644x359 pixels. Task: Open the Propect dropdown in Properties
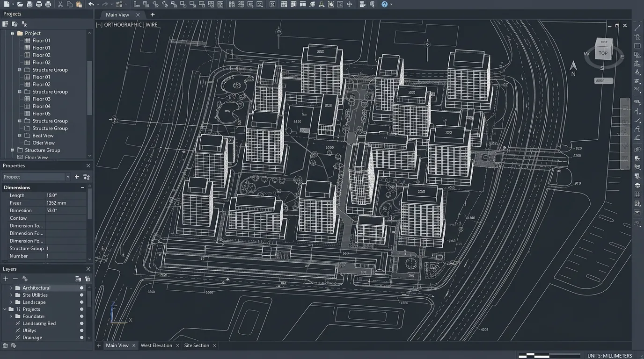[68, 177]
